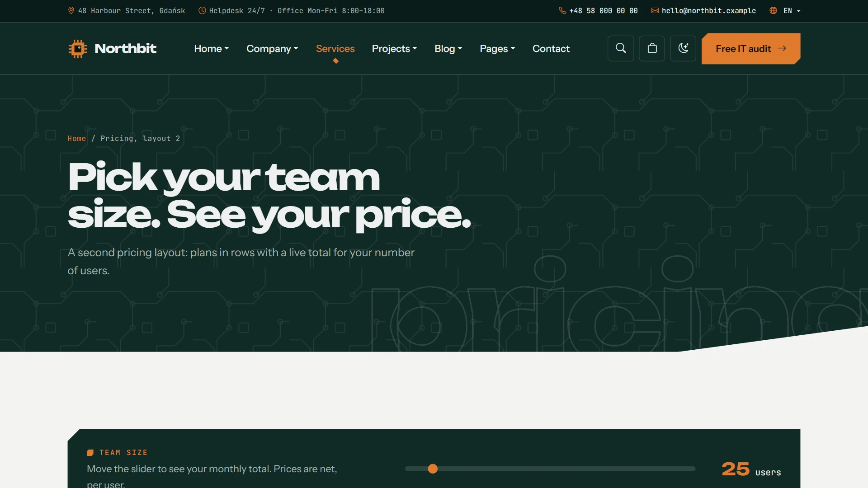
Task: Open the Contact menu item
Action: coord(551,48)
